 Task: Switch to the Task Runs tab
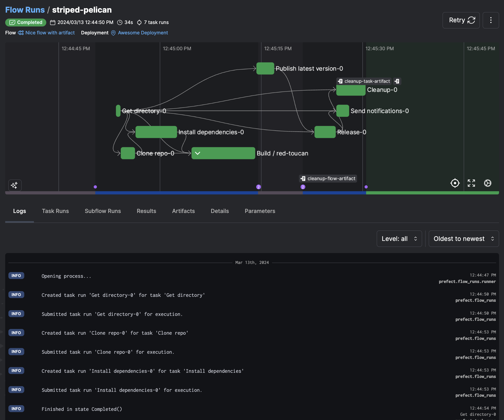click(x=55, y=211)
